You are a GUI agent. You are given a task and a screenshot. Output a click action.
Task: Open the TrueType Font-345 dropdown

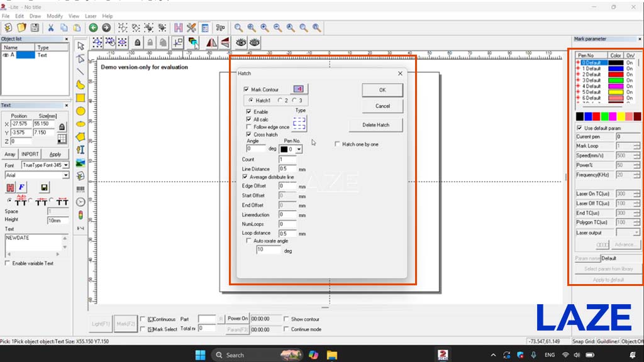pyautogui.click(x=65, y=165)
